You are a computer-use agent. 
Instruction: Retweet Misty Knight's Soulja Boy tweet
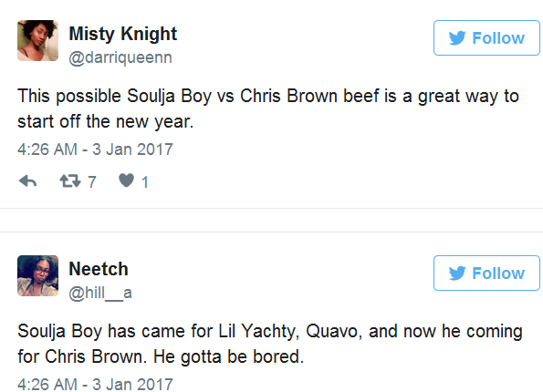click(x=70, y=181)
